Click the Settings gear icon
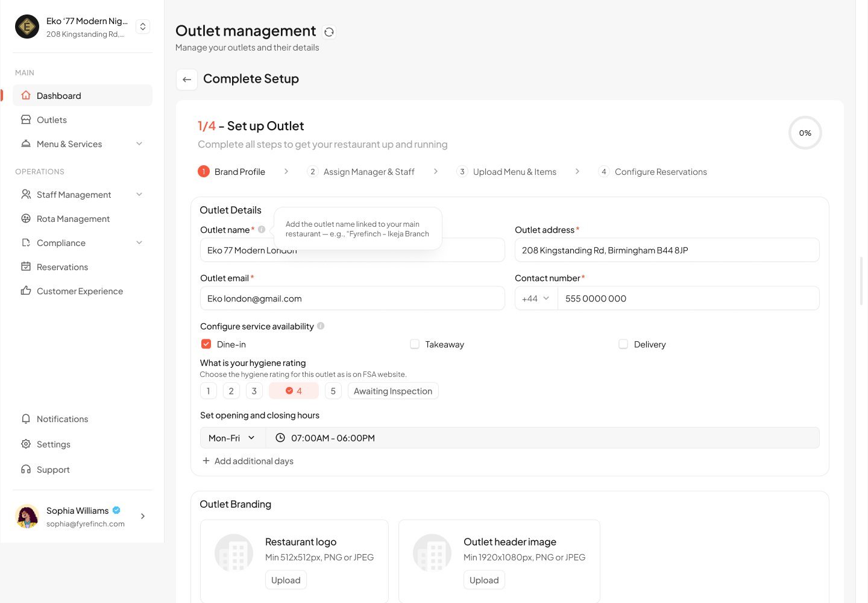Image resolution: width=868 pixels, height=603 pixels. tap(26, 444)
